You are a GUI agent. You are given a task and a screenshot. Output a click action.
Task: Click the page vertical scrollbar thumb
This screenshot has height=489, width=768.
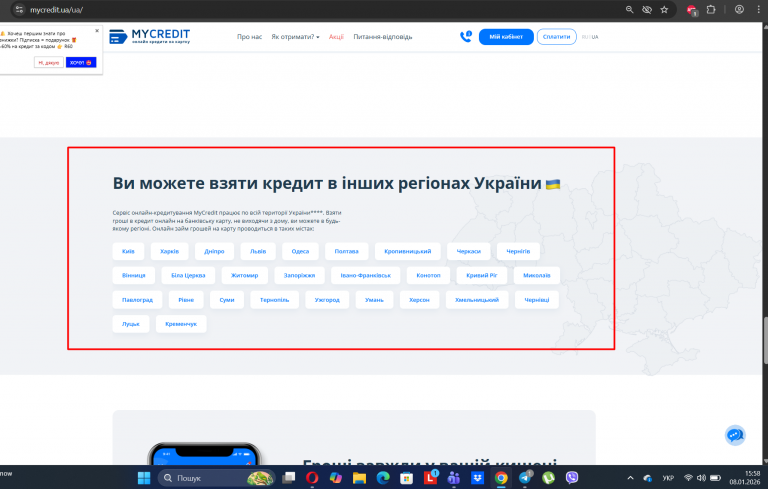pos(765,341)
